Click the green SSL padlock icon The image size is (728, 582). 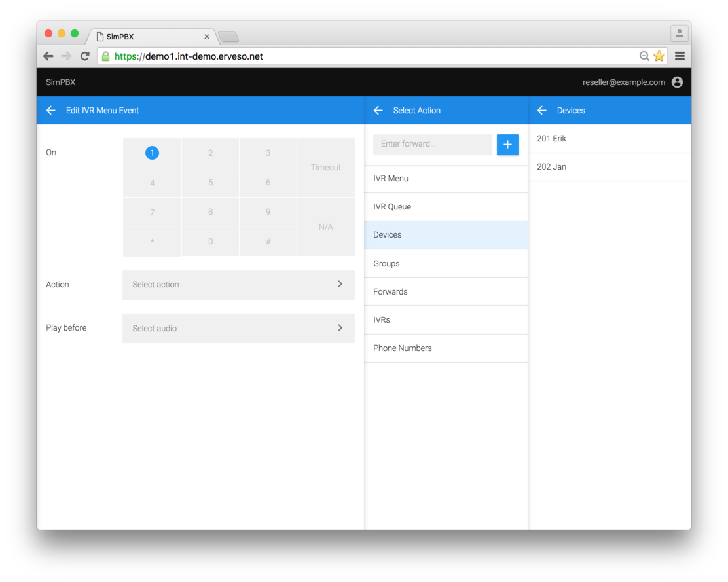106,56
